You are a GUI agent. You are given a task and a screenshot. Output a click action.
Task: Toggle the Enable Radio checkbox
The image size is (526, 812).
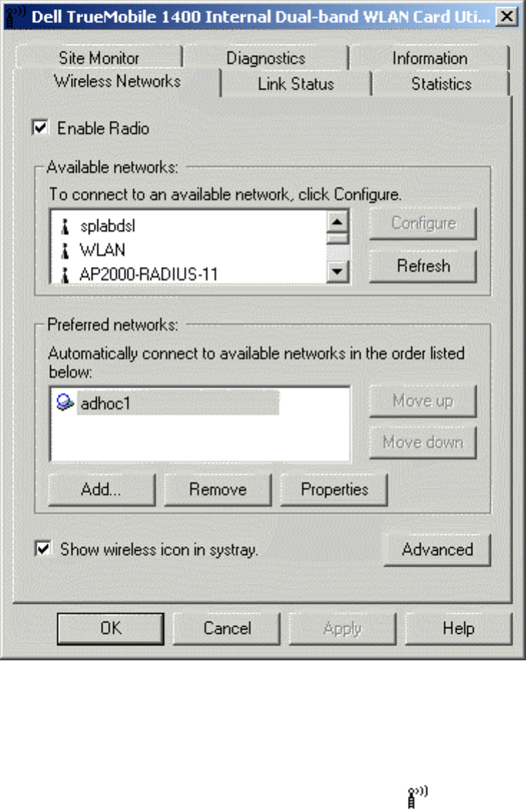click(40, 127)
